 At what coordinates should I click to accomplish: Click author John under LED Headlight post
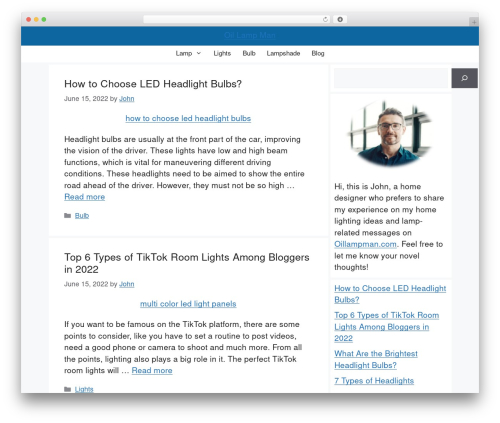pyautogui.click(x=127, y=99)
